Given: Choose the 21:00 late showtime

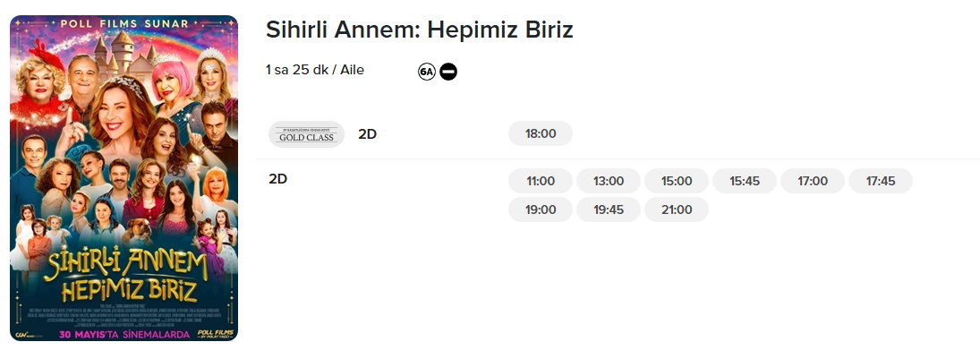Looking at the screenshot, I should pos(677,209).
